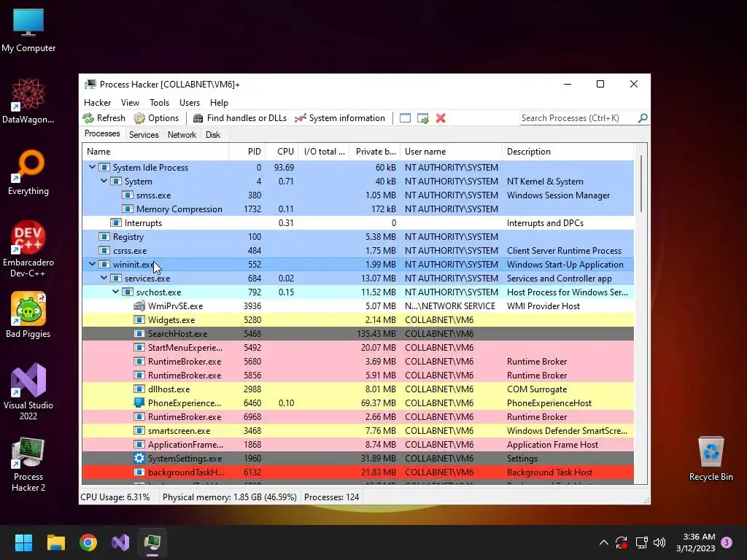Click the search magnifier icon
This screenshot has height=560, width=747.
[x=643, y=117]
